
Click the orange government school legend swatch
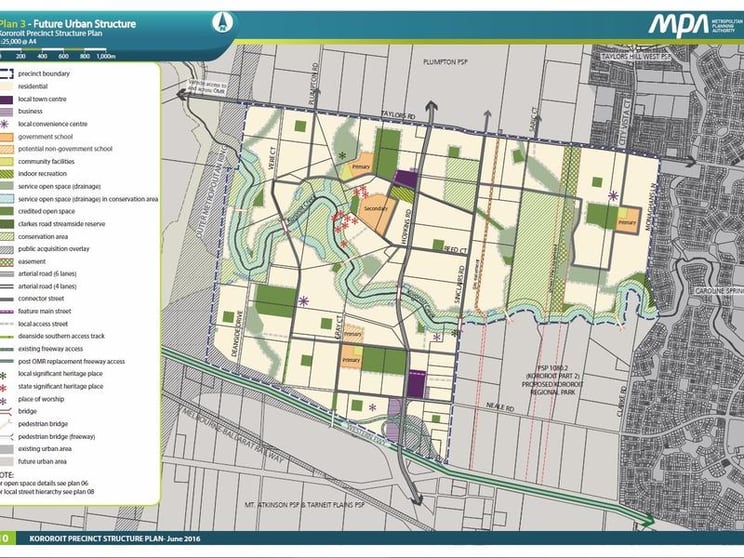(6, 137)
